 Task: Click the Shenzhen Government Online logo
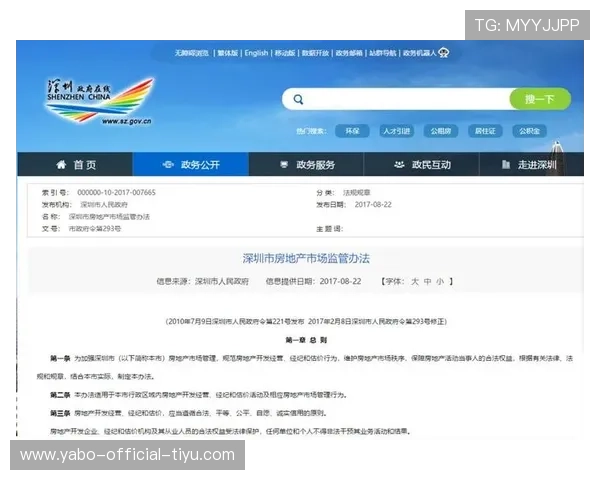(99, 101)
